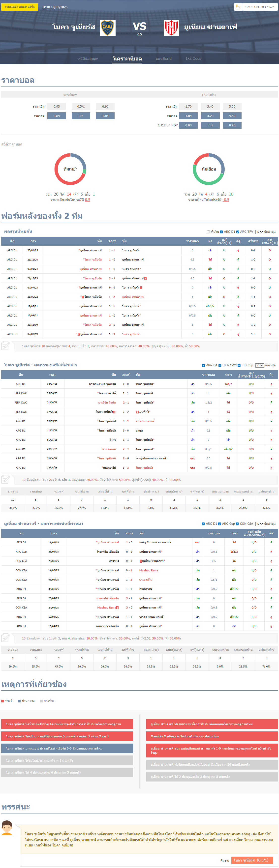Click red card icon beside Mushuc Runa 24/04/25
Viewport: 279px width, 868px height.
pos(117,608)
